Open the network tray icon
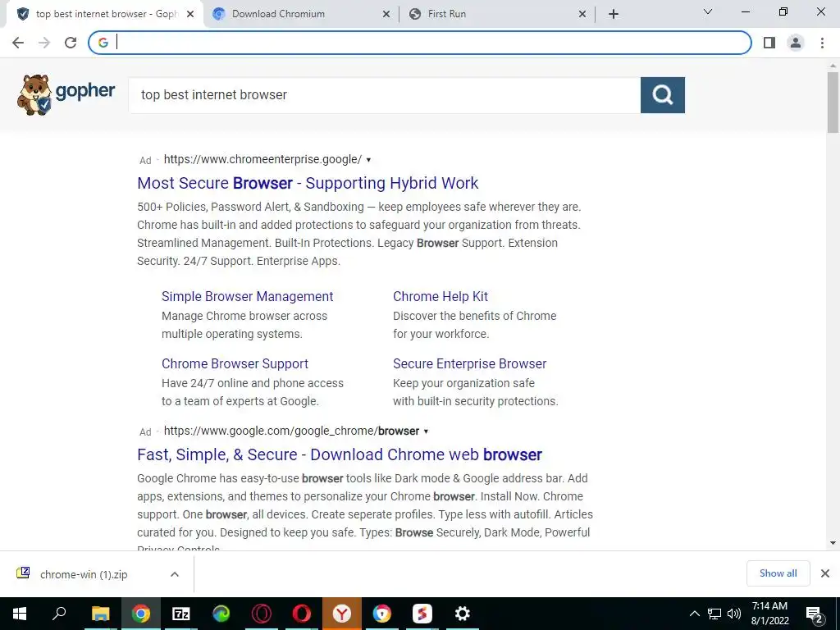 click(x=714, y=614)
